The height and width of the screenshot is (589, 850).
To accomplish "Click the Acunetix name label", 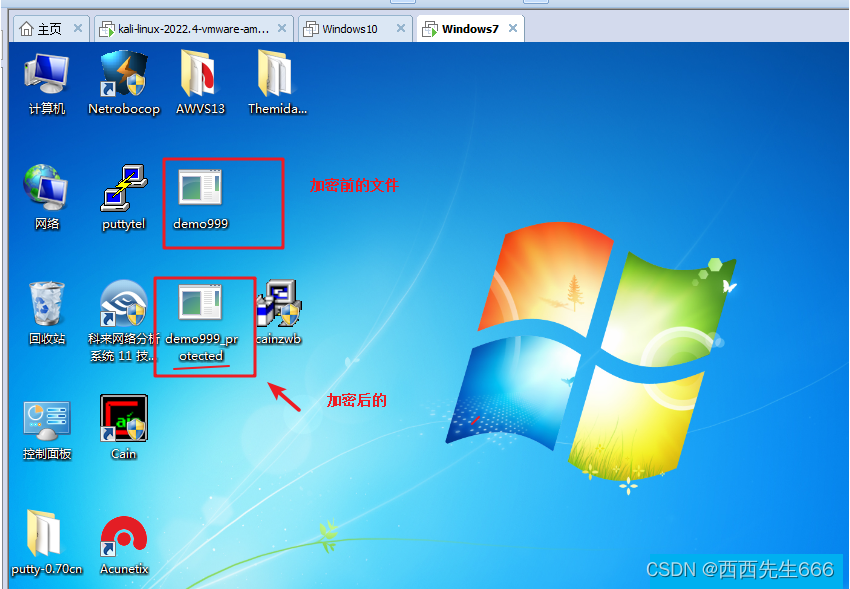I will click(x=124, y=569).
